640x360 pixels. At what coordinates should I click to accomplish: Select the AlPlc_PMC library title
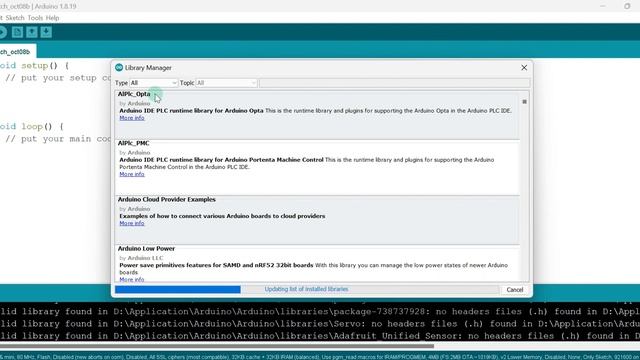pos(133,143)
